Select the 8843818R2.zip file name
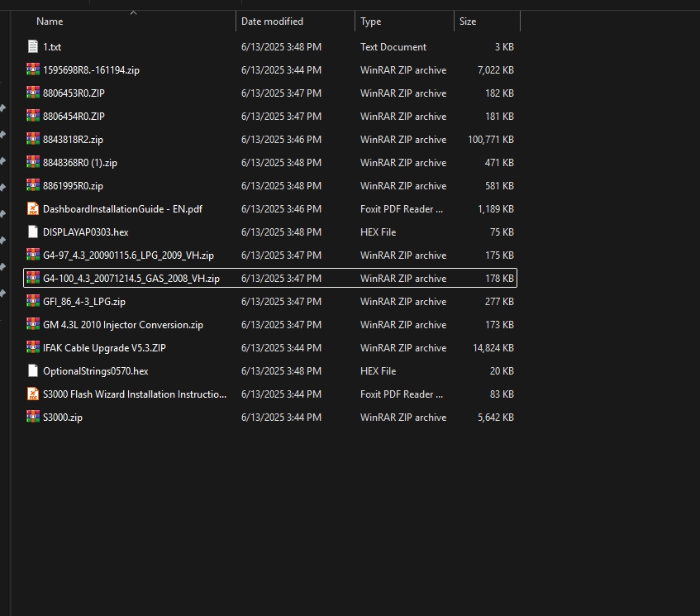This screenshot has width=700, height=616. click(x=73, y=140)
